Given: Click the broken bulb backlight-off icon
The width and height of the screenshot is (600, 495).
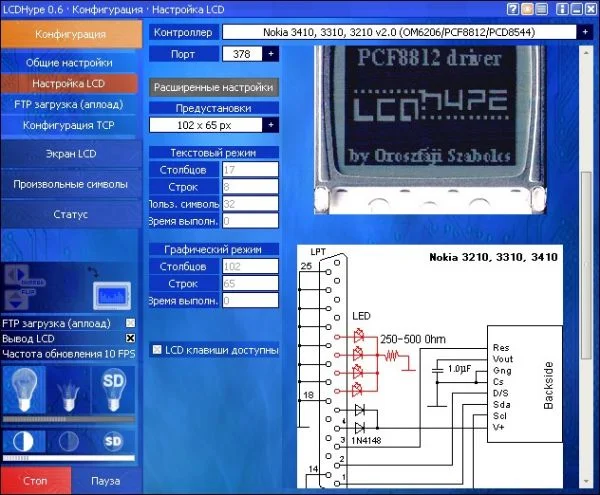Looking at the screenshot, I should (x=68, y=389).
